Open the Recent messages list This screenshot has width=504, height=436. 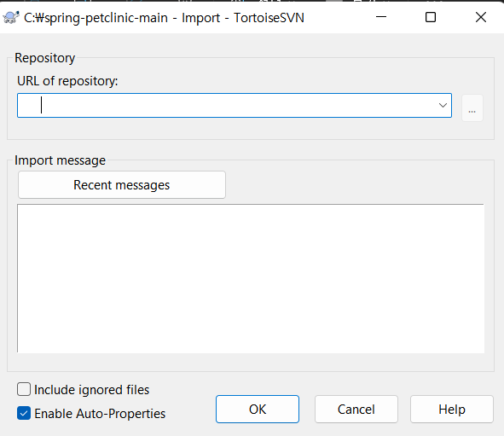pos(122,185)
